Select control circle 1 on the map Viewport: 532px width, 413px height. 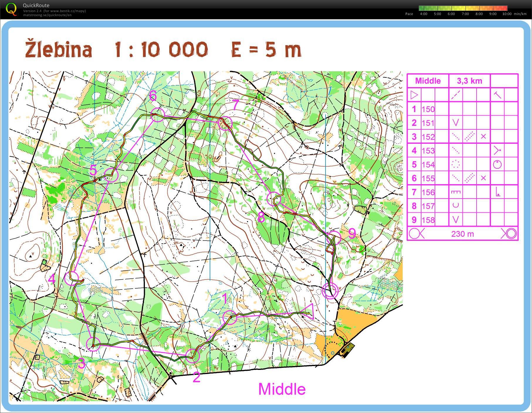[x=230, y=317]
